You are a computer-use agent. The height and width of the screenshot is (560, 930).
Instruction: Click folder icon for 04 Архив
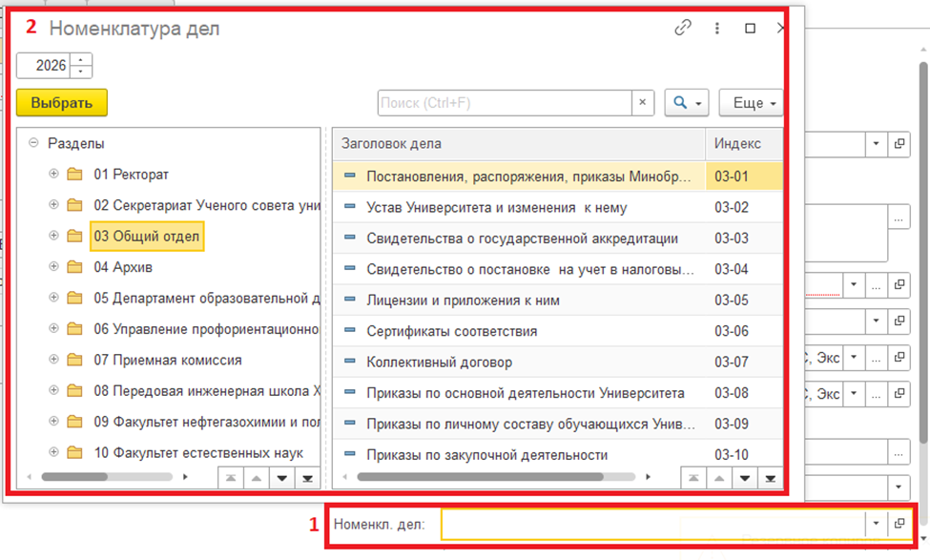tap(75, 267)
